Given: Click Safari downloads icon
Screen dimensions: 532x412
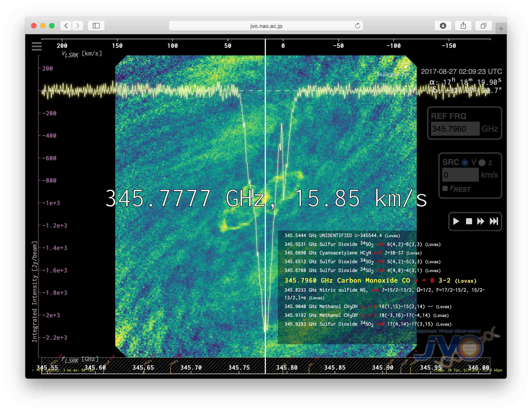Looking at the screenshot, I should 443,26.
